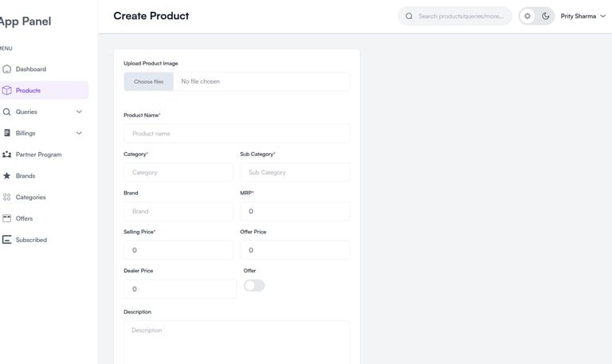Click the Queries magnifier icon in sidebar
This screenshot has height=364, width=612.
[x=7, y=112]
